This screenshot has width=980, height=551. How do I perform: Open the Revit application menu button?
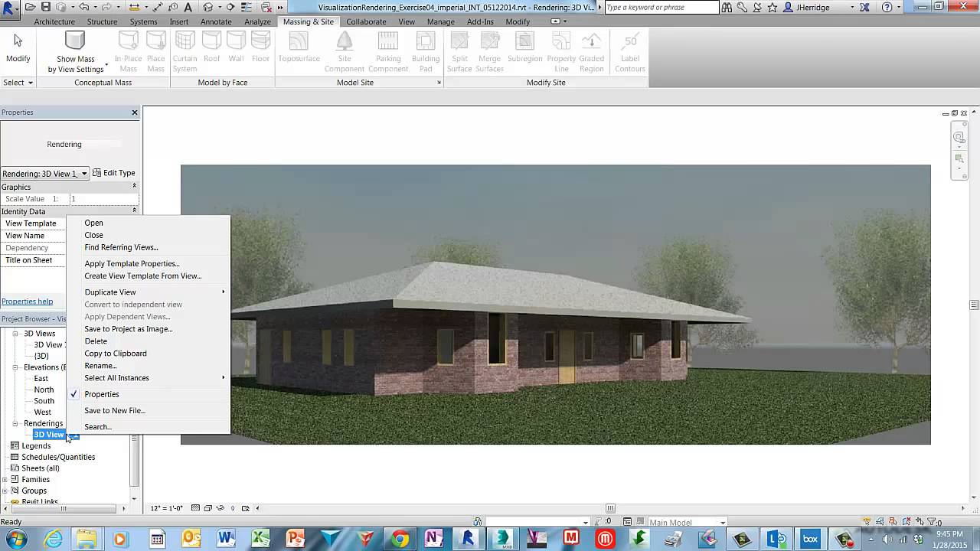(x=10, y=9)
